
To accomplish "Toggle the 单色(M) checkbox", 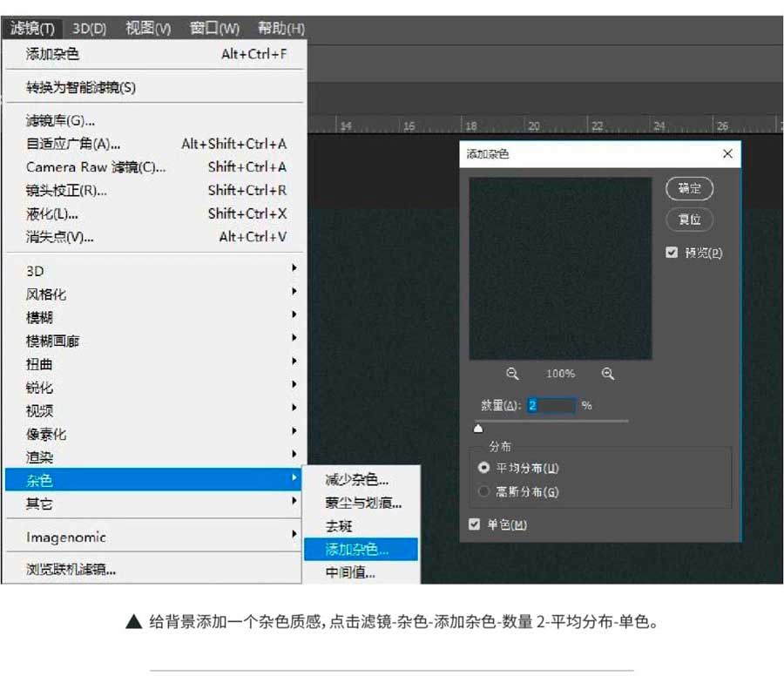I will [475, 524].
